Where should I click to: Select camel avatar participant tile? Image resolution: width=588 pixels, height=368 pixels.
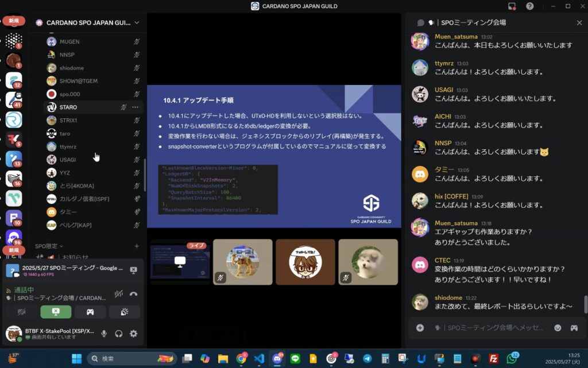[x=243, y=262]
